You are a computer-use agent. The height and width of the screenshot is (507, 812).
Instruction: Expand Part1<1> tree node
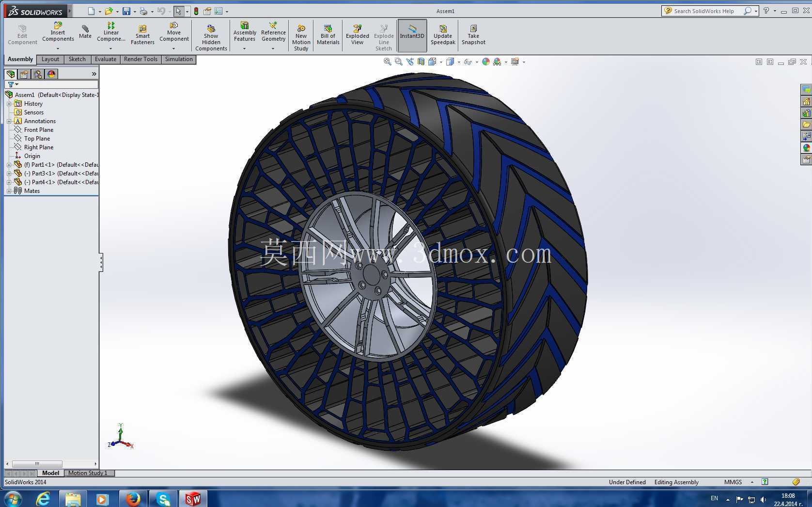click(9, 165)
